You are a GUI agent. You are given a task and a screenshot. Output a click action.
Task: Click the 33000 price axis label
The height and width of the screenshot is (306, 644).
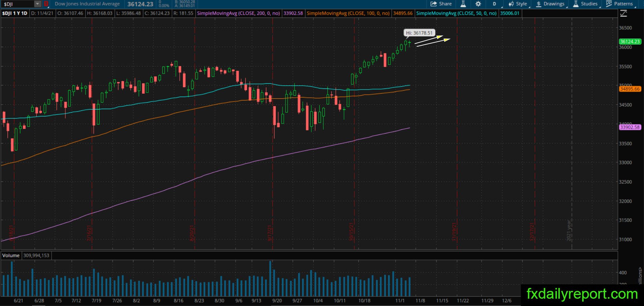pos(625,162)
